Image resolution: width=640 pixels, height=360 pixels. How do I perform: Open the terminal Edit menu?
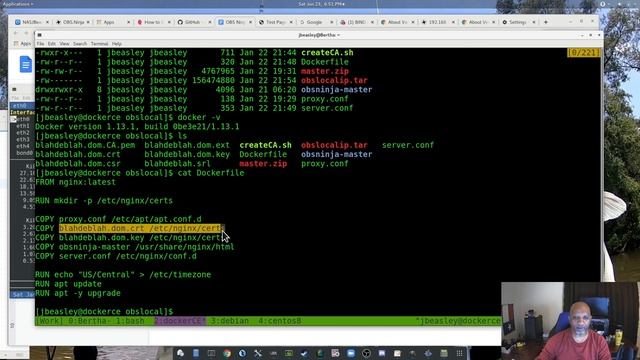tap(51, 44)
